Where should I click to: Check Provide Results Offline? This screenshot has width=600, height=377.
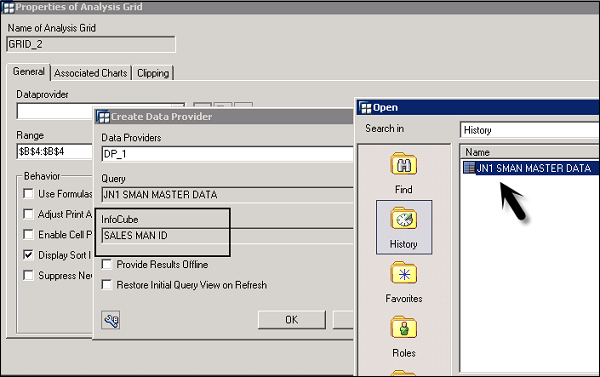pos(107,264)
